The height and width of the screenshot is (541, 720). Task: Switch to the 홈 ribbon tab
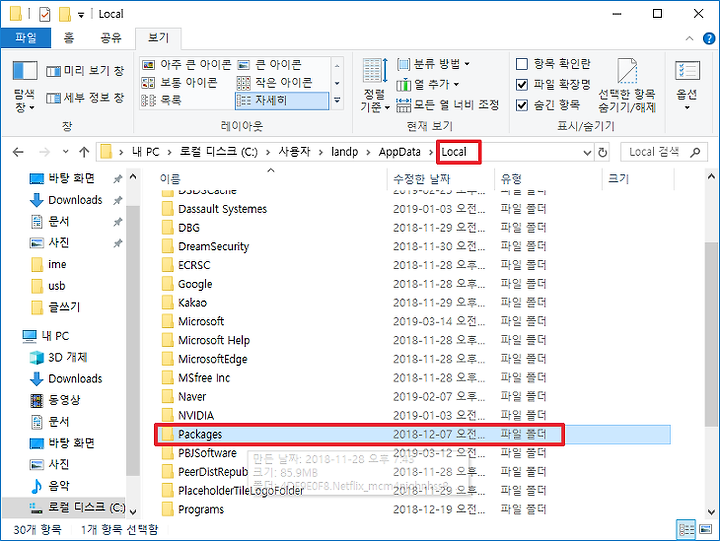(x=69, y=38)
